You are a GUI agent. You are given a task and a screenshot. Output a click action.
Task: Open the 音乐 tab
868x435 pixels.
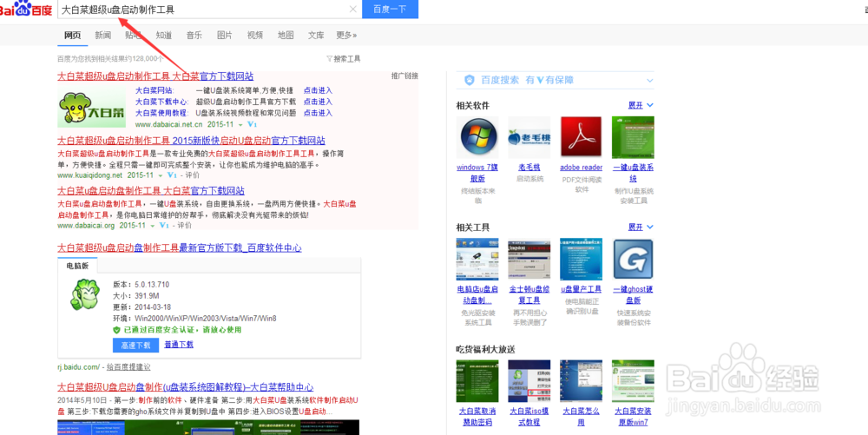(x=194, y=35)
